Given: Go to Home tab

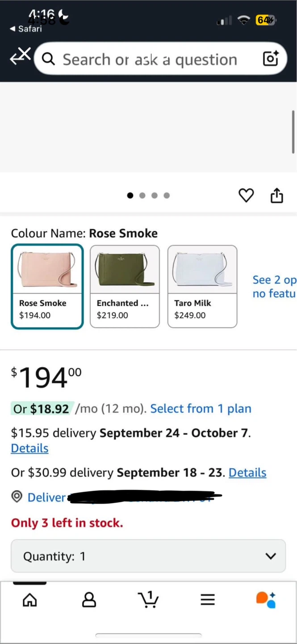Looking at the screenshot, I should pyautogui.click(x=30, y=600).
